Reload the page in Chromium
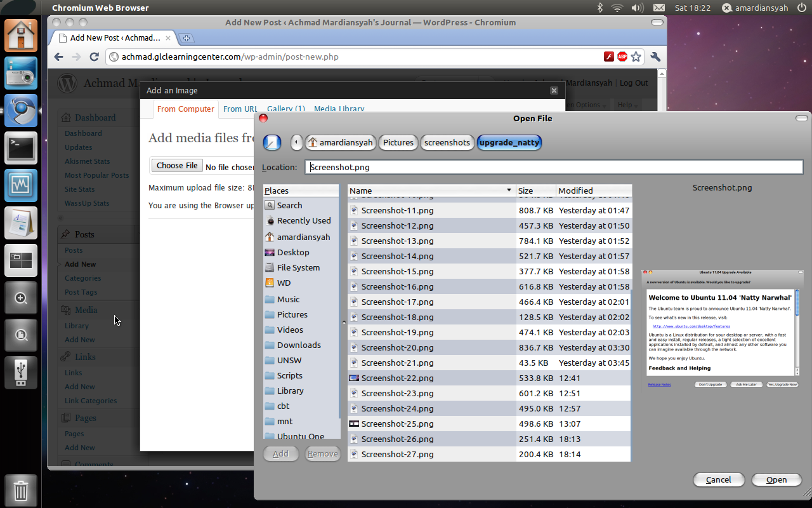The width and height of the screenshot is (812, 508). (94, 57)
